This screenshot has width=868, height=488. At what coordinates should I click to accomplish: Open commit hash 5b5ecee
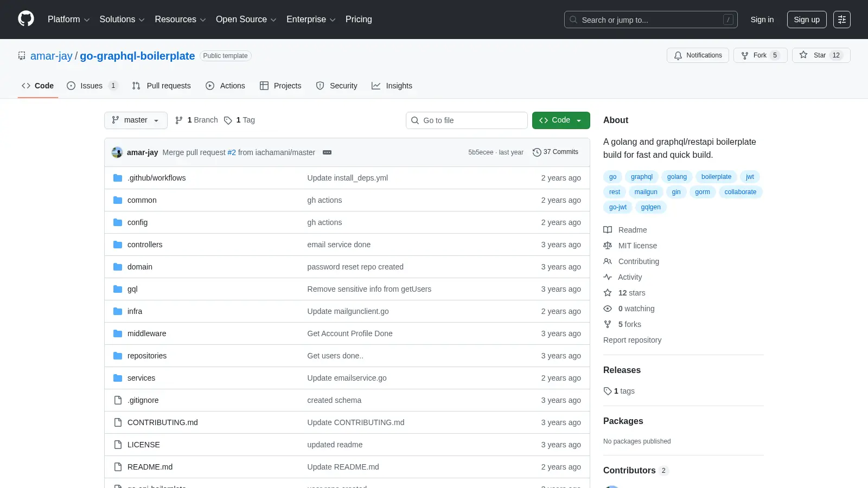coord(481,152)
